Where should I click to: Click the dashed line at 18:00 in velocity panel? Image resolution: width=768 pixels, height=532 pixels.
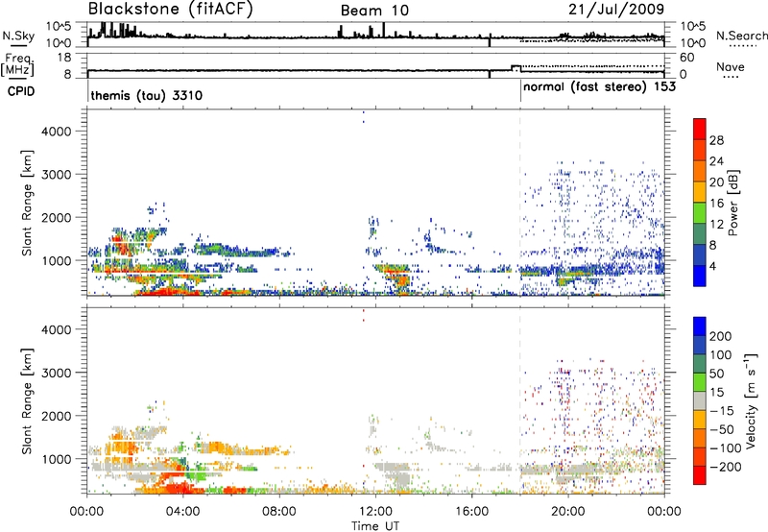519,401
